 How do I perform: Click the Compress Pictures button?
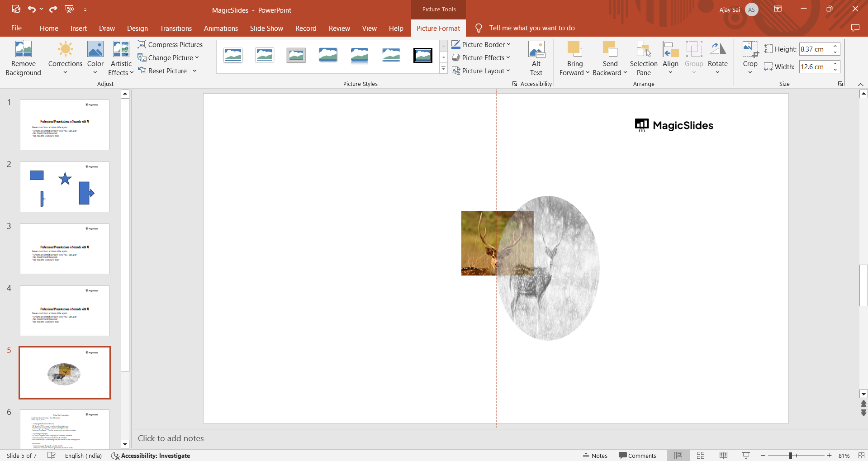click(x=170, y=44)
